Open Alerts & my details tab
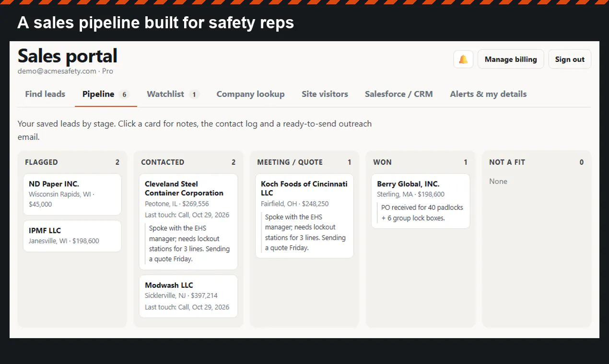The image size is (609, 364). click(x=488, y=94)
